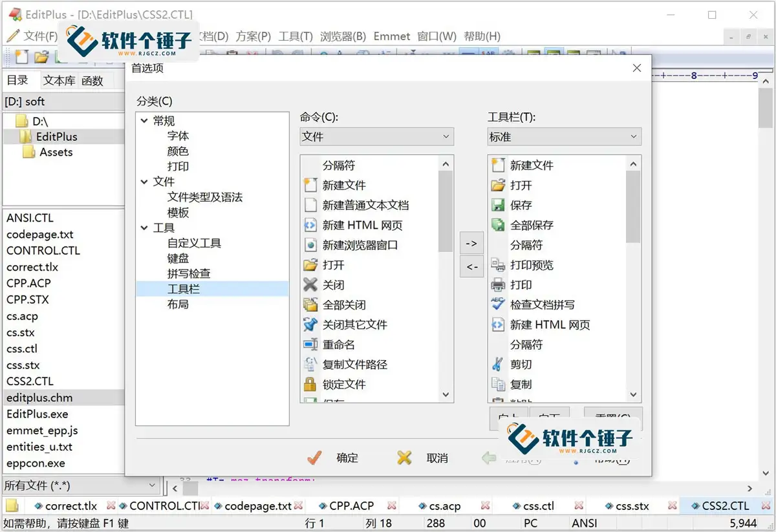
Task: Open the Emmet menu
Action: pyautogui.click(x=392, y=36)
